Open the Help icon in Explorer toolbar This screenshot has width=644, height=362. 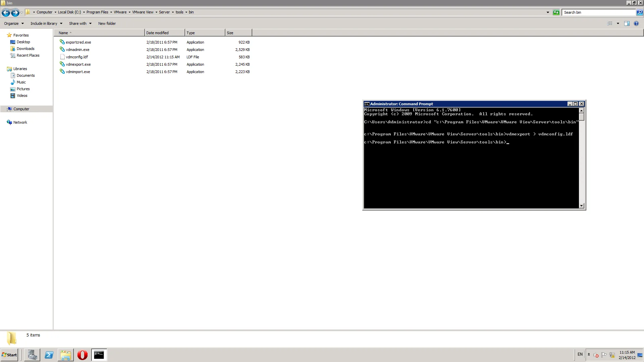coord(636,23)
